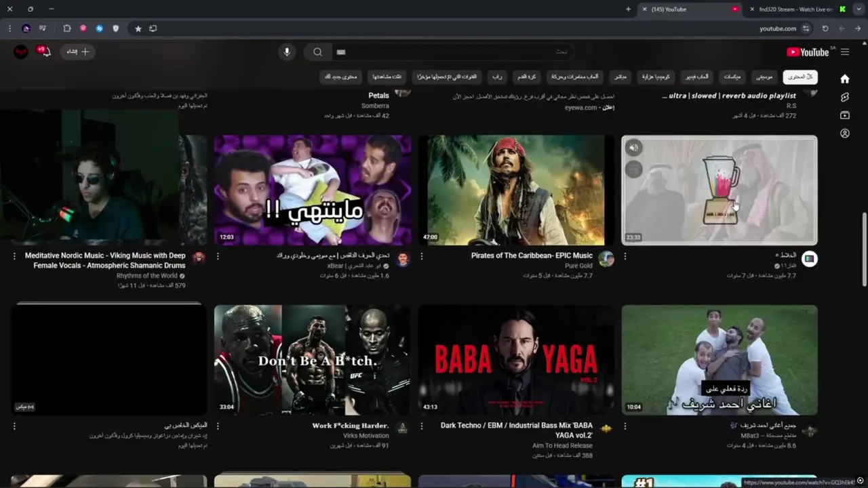Open options menu for أغاني أحمد شريف video
This screenshot has width=868, height=488.
click(625, 426)
